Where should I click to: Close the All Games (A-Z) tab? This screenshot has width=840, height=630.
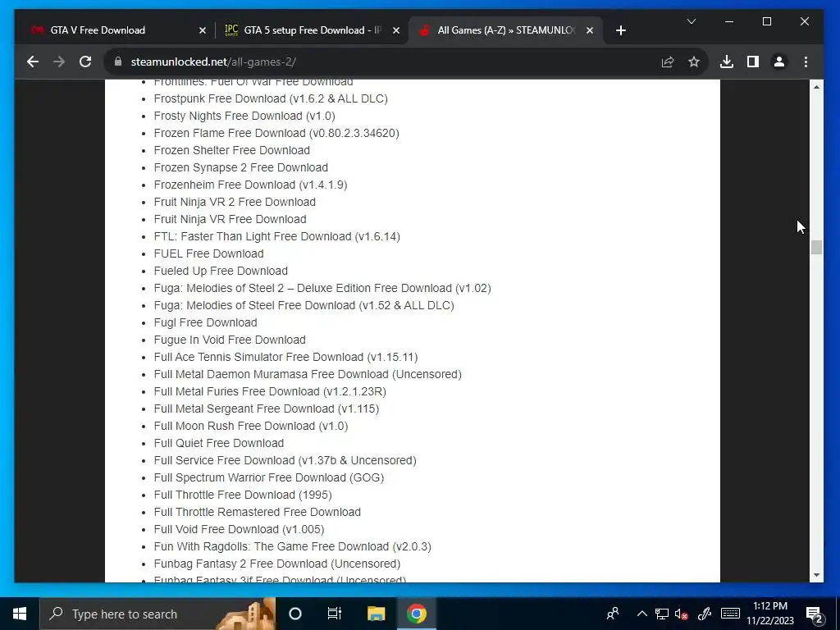589,30
